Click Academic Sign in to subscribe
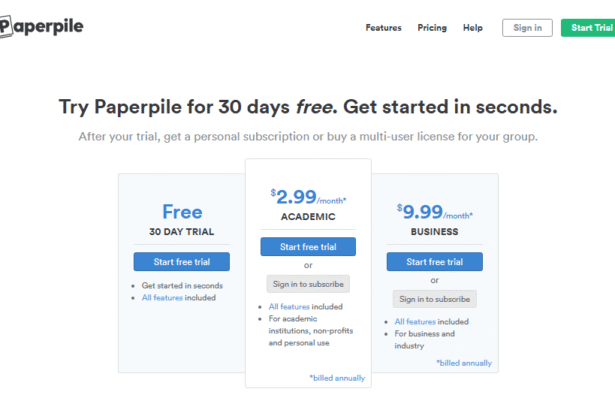 pos(308,284)
